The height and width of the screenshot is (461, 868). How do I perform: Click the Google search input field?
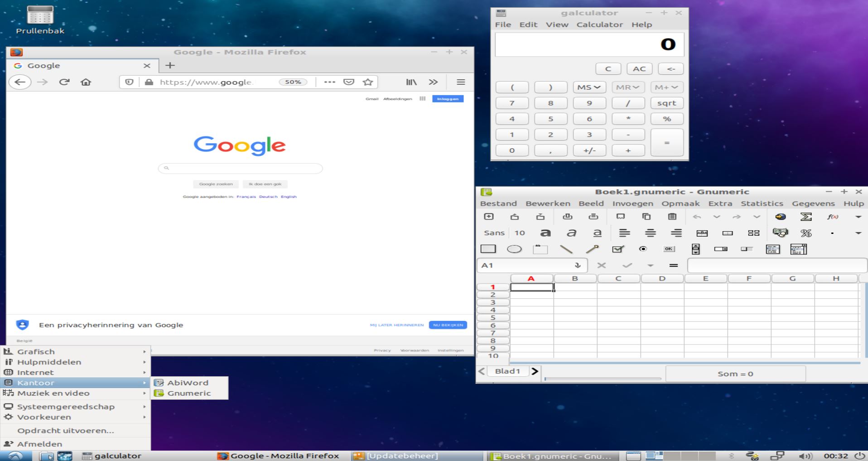pyautogui.click(x=240, y=168)
